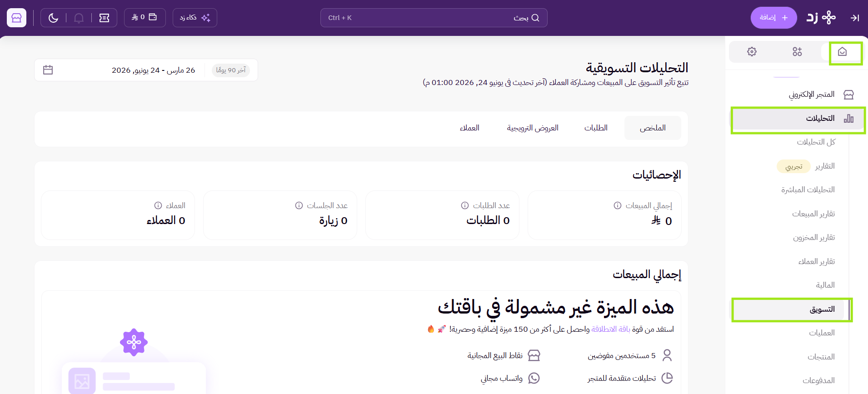868x394 pixels.
Task: Click the 0 زيارة value
Action: pyautogui.click(x=333, y=220)
